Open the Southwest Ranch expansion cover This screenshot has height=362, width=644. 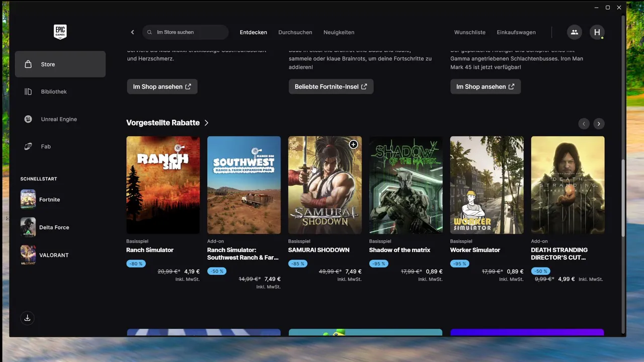pos(244,185)
